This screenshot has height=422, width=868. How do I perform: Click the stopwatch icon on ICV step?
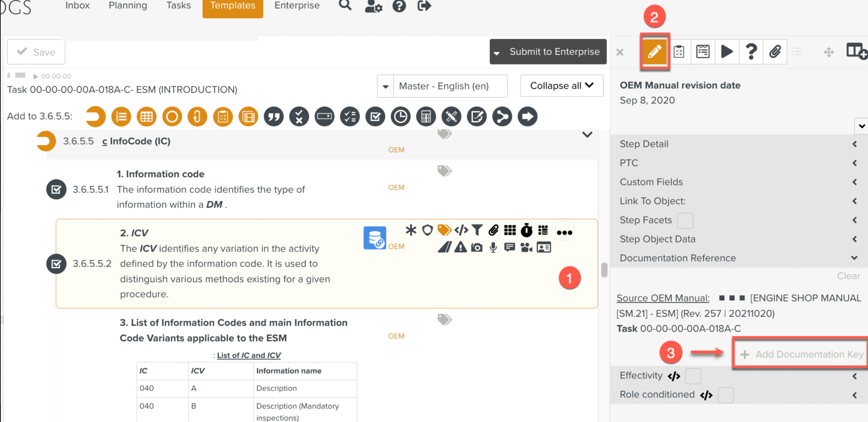click(x=526, y=230)
